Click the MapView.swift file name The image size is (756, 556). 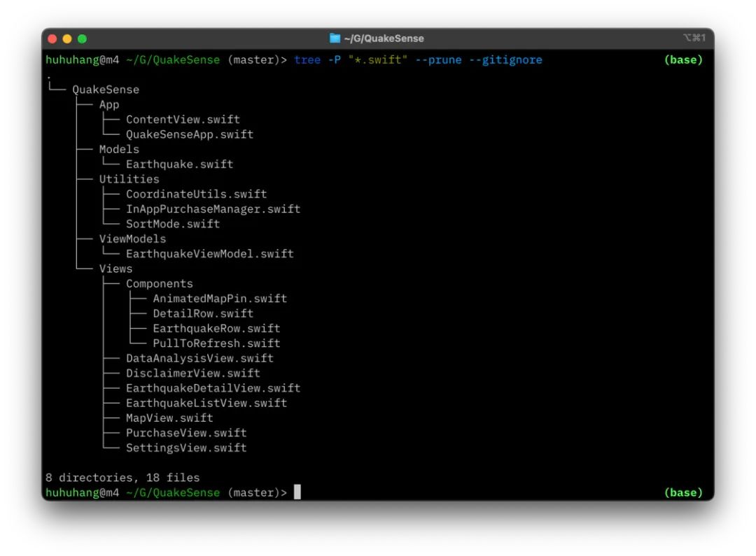[x=169, y=418]
